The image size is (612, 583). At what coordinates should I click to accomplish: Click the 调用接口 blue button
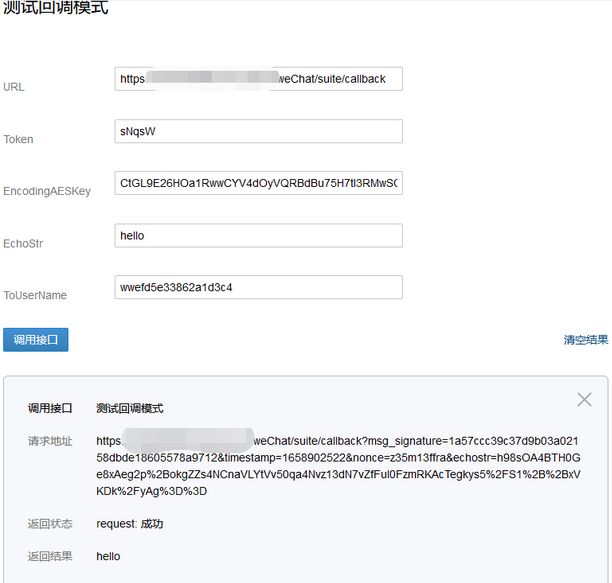36,340
